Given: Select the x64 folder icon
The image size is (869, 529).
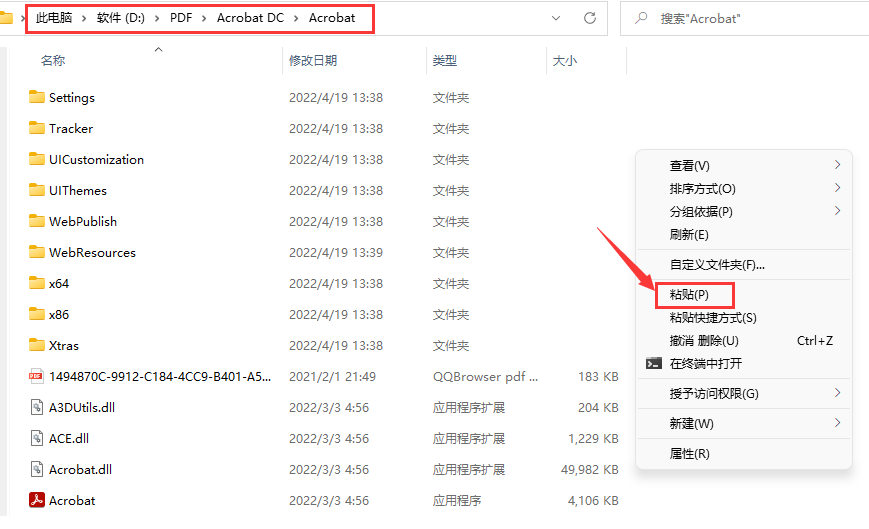Looking at the screenshot, I should pos(37,283).
